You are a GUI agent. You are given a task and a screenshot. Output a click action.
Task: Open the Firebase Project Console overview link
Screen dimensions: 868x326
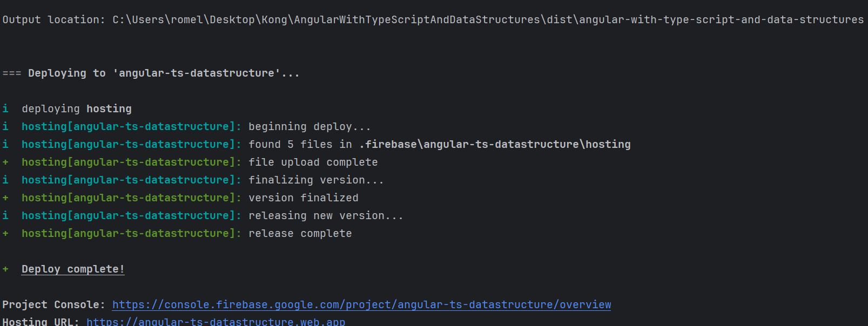361,304
